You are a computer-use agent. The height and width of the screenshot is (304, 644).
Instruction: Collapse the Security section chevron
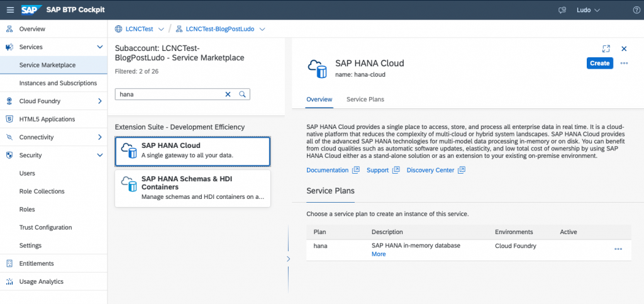[99, 155]
